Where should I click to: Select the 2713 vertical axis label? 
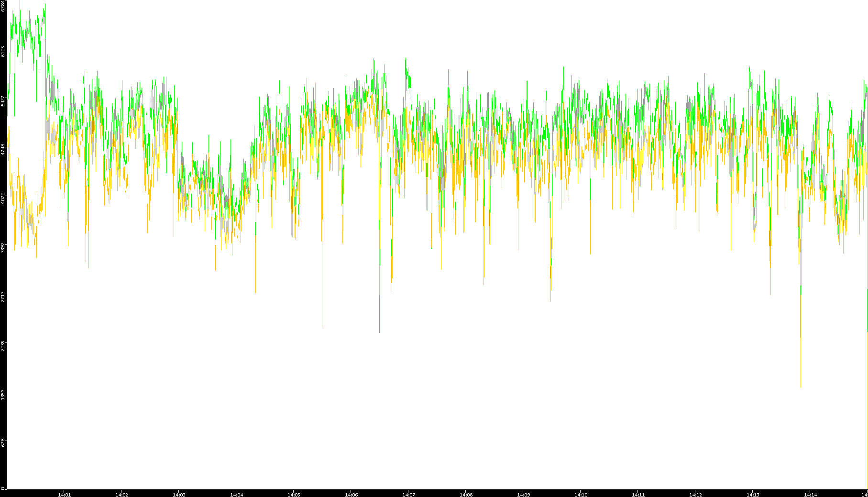click(3, 296)
